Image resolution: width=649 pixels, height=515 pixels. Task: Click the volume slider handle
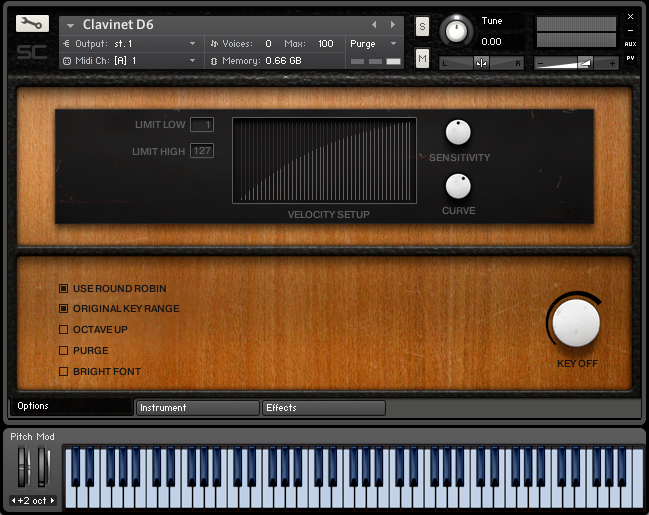(584, 63)
